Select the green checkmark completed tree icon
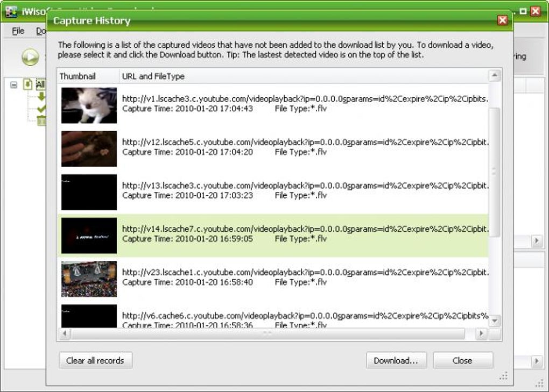This screenshot has height=392, width=549. point(41,109)
